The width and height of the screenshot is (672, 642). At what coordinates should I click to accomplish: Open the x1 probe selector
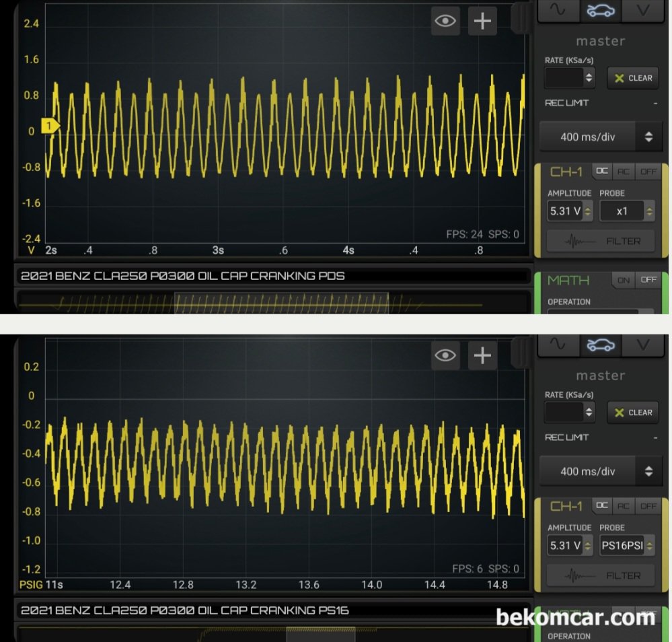coord(627,211)
